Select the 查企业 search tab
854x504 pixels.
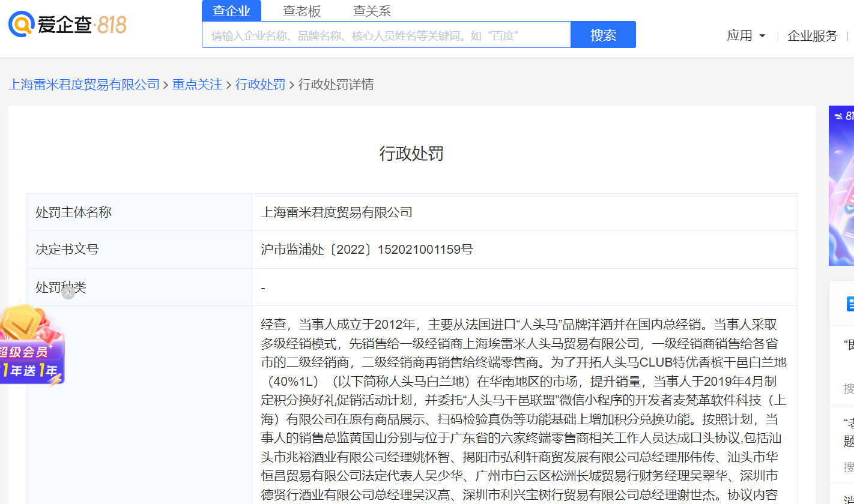coord(231,11)
